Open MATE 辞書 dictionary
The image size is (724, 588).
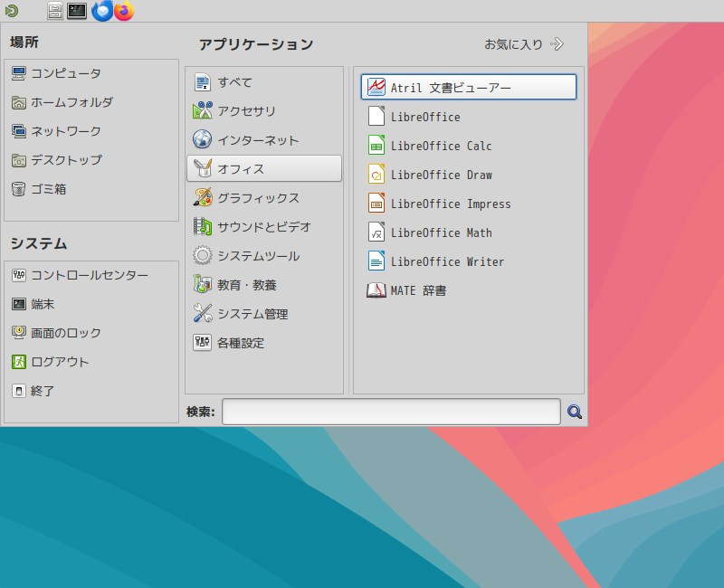(x=468, y=290)
